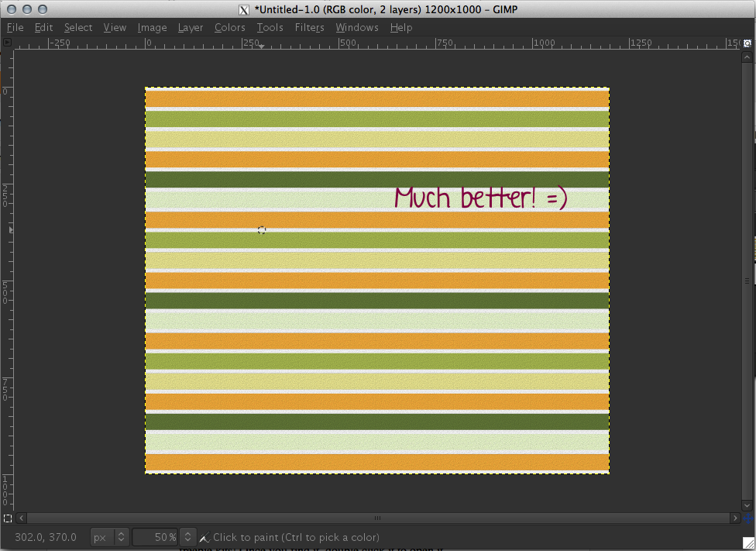Click the GIMP X logo in the title bar
The image size is (756, 551).
(x=242, y=10)
